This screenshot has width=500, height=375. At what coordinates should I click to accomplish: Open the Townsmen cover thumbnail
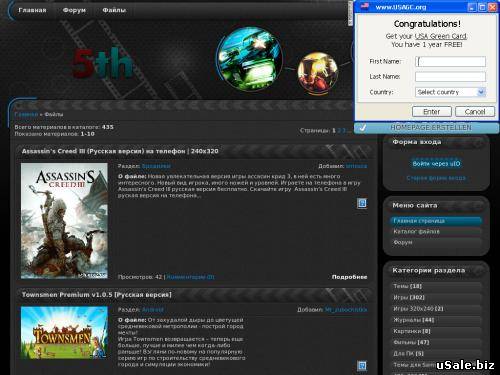click(64, 333)
